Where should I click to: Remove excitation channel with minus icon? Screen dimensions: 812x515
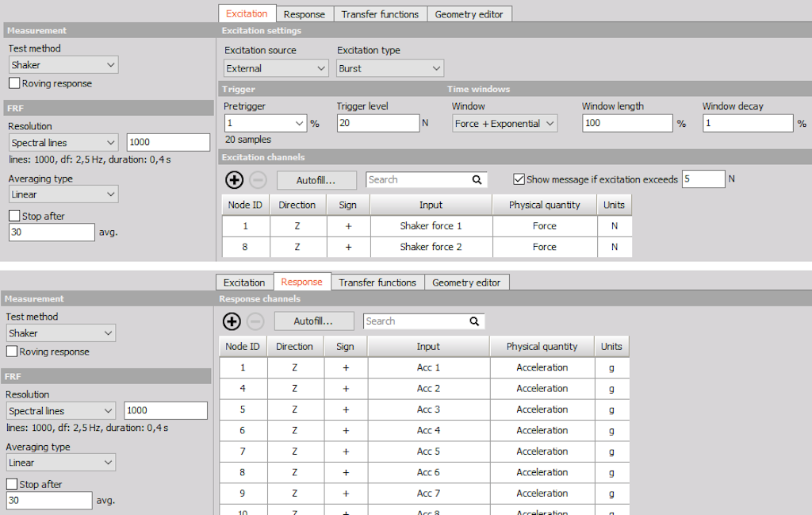point(258,180)
